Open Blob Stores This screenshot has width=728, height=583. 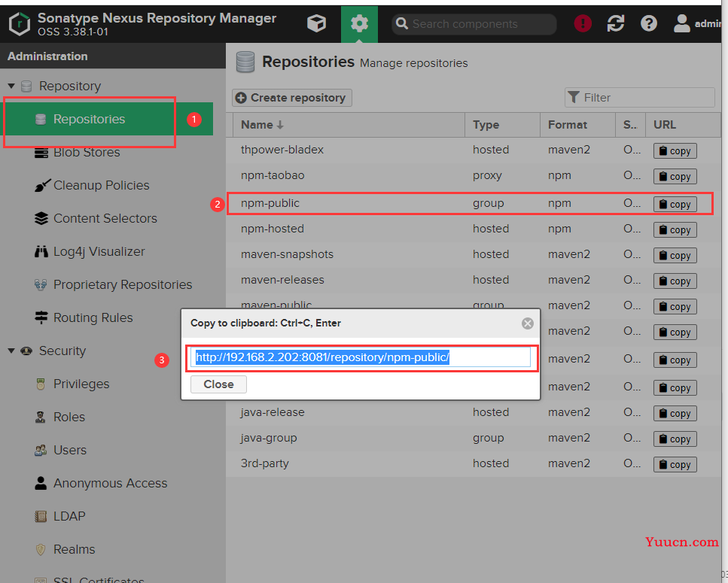click(x=87, y=152)
